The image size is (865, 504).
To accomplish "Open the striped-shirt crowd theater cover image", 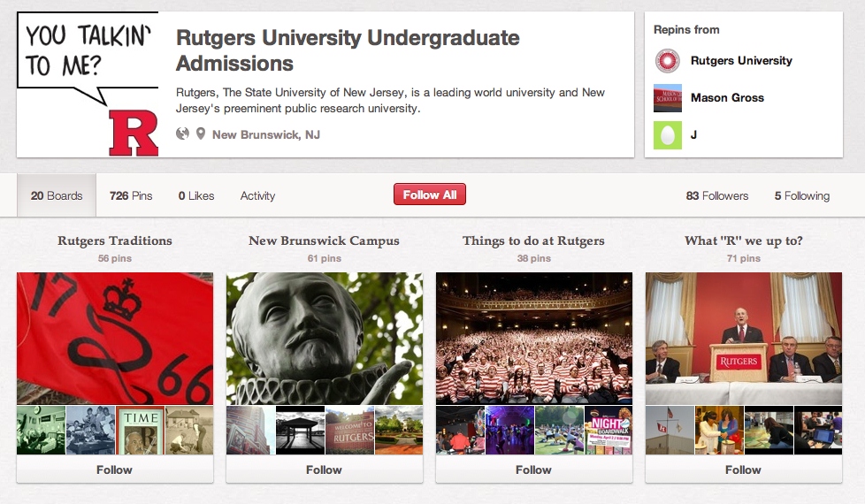I will pos(534,338).
